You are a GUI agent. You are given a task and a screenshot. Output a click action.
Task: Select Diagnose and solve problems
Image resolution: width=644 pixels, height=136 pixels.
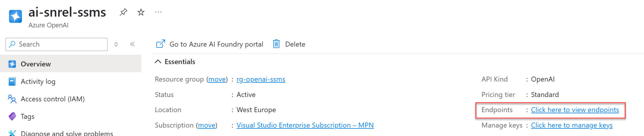(x=67, y=133)
